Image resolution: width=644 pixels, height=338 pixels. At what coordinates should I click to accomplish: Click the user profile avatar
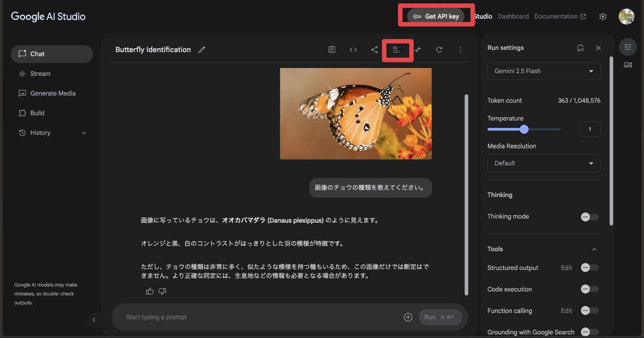(x=626, y=16)
